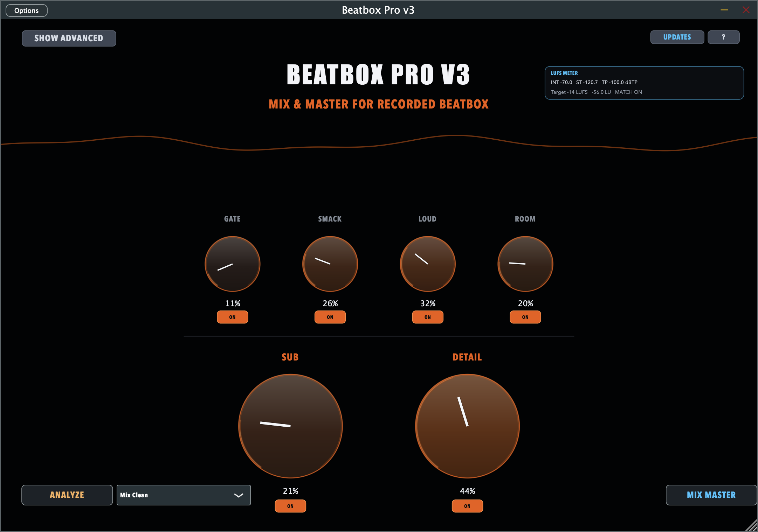Click the LOUD 32% value
This screenshot has width=758, height=532.
[428, 303]
